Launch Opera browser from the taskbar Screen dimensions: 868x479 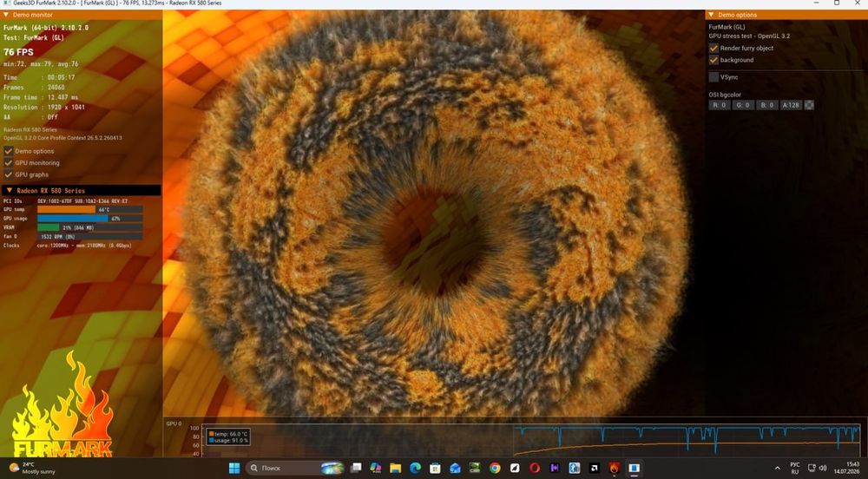tap(535, 468)
